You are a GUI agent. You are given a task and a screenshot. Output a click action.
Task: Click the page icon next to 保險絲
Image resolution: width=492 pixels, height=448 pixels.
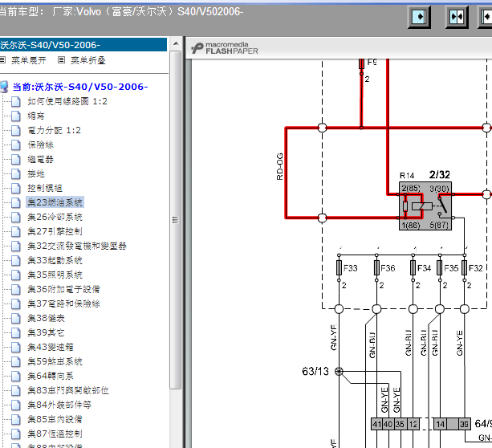click(16, 145)
